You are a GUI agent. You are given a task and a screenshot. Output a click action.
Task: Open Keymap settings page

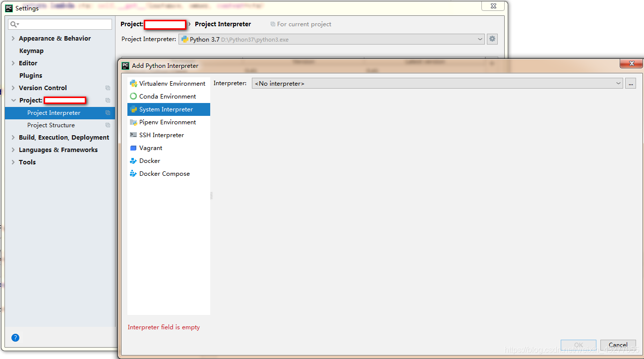click(31, 51)
